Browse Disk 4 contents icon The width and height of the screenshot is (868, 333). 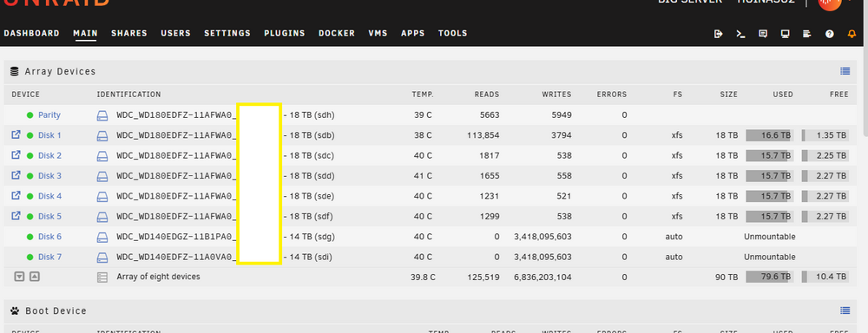coord(16,195)
